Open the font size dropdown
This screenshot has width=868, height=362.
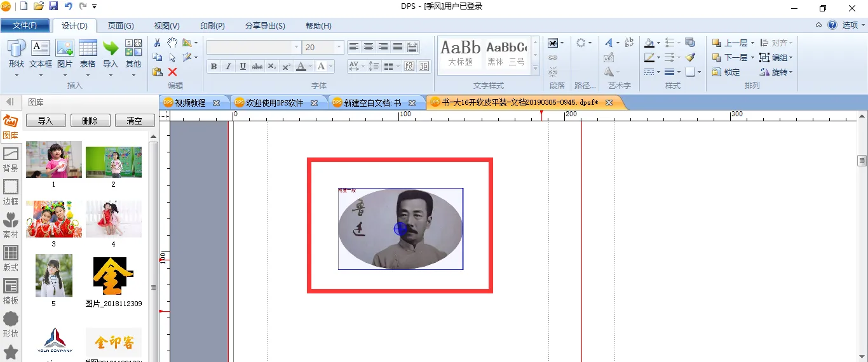tap(339, 48)
